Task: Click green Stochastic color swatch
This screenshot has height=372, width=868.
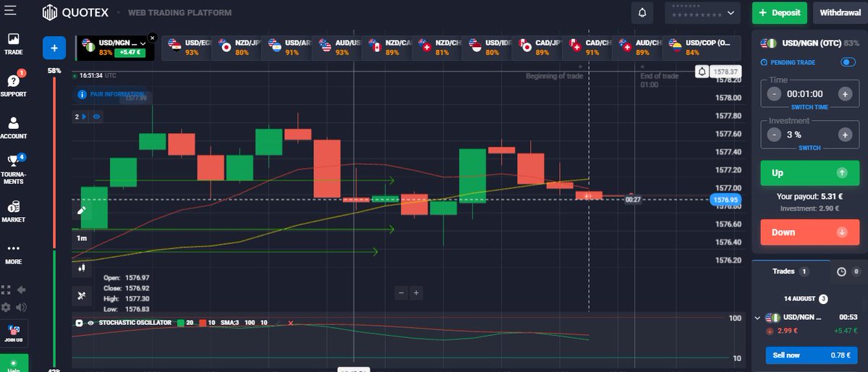Action: coord(181,323)
